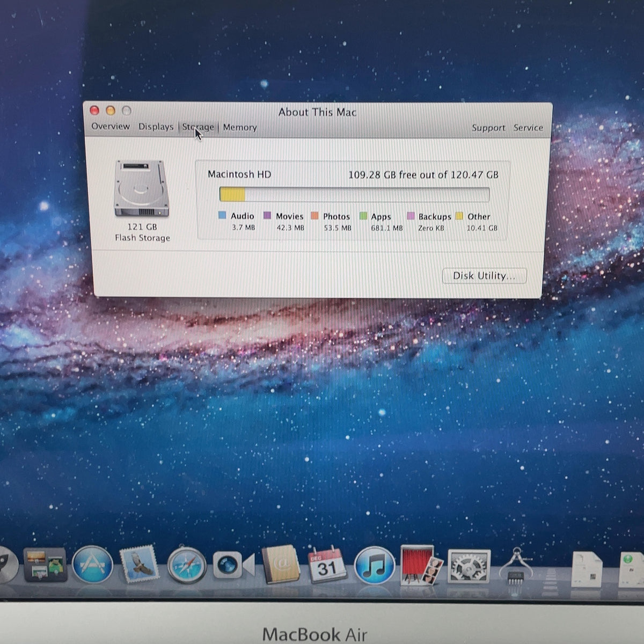Open Mission Control in the Dock
This screenshot has height=644, width=644.
click(45, 565)
